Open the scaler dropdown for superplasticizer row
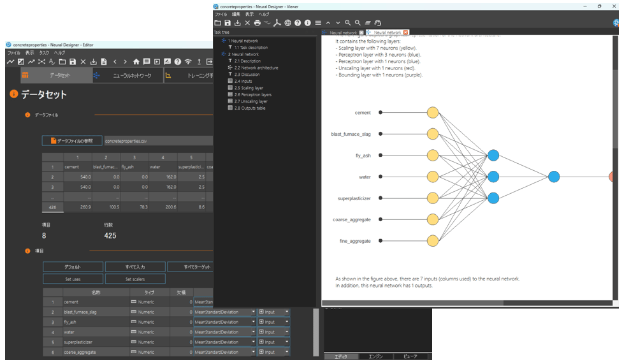The image size is (624, 364). (x=225, y=342)
